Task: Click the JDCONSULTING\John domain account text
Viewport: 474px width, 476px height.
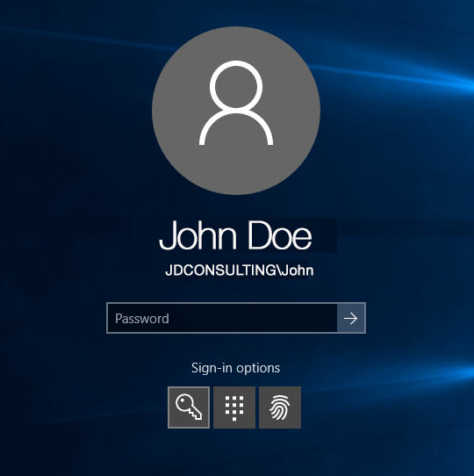Action: [239, 270]
